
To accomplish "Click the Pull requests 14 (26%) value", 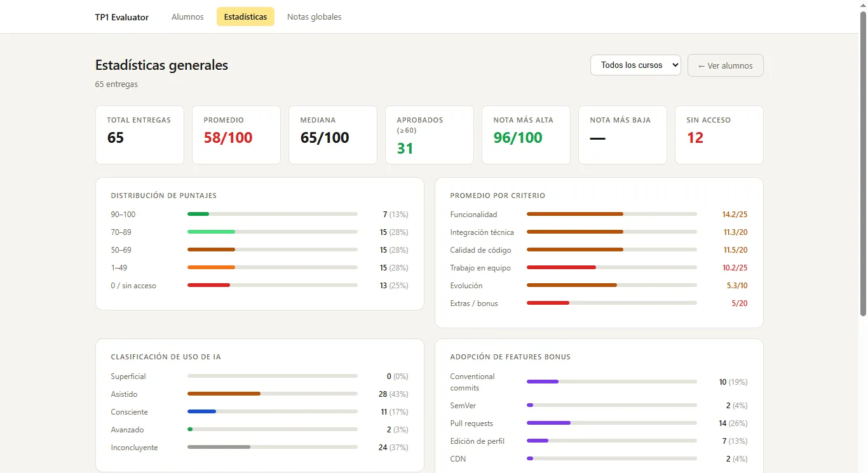I will pos(733,423).
